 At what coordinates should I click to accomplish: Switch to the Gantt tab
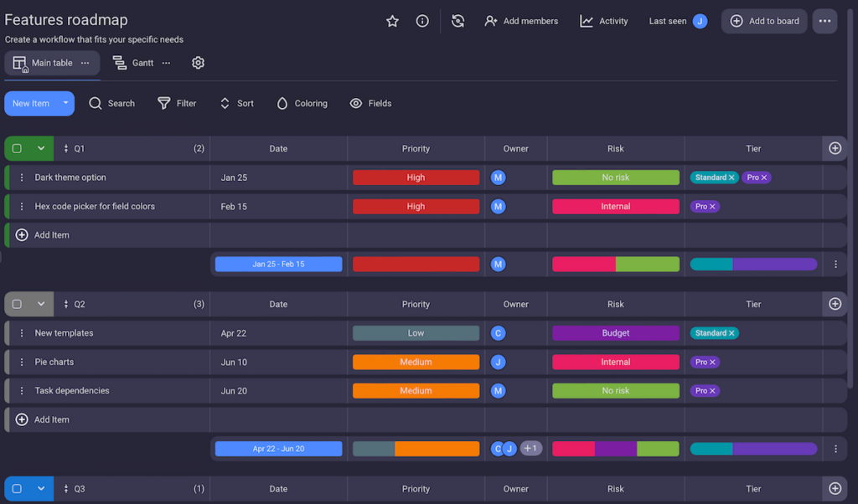point(142,62)
